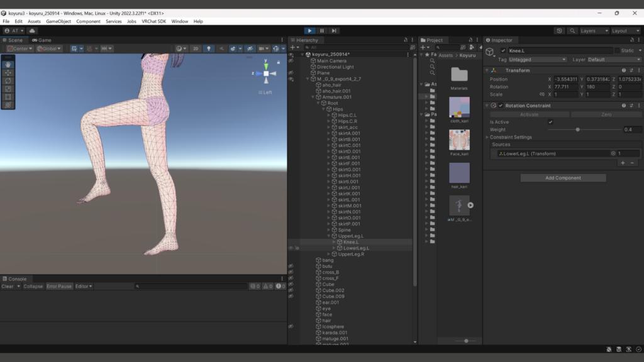Open the VRChat SDK menu
Image resolution: width=644 pixels, height=362 pixels.
153,21
